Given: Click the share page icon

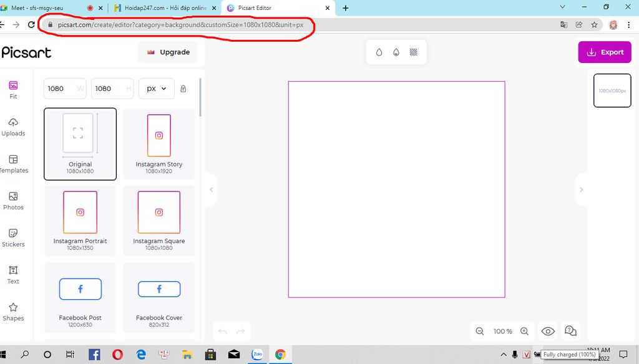Looking at the screenshot, I should (578, 25).
